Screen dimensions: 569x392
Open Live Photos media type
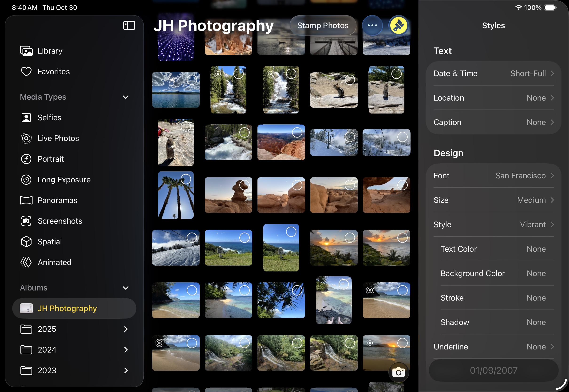58,138
